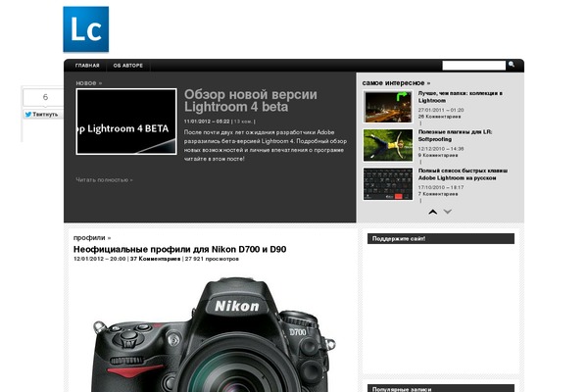Screen dimensions: 588x392
Task: Open the keyboard shortcuts thumbnail
Action: click(388, 184)
